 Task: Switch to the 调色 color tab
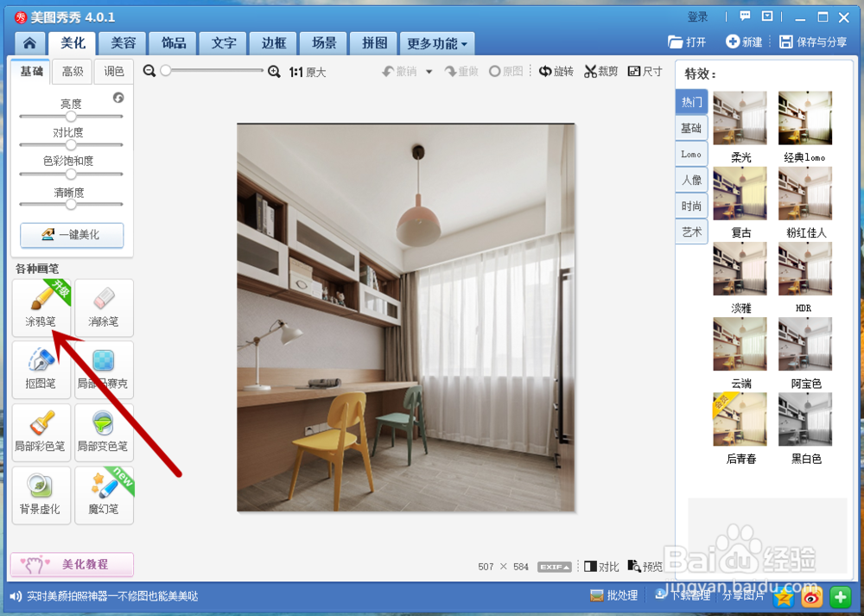coord(113,72)
